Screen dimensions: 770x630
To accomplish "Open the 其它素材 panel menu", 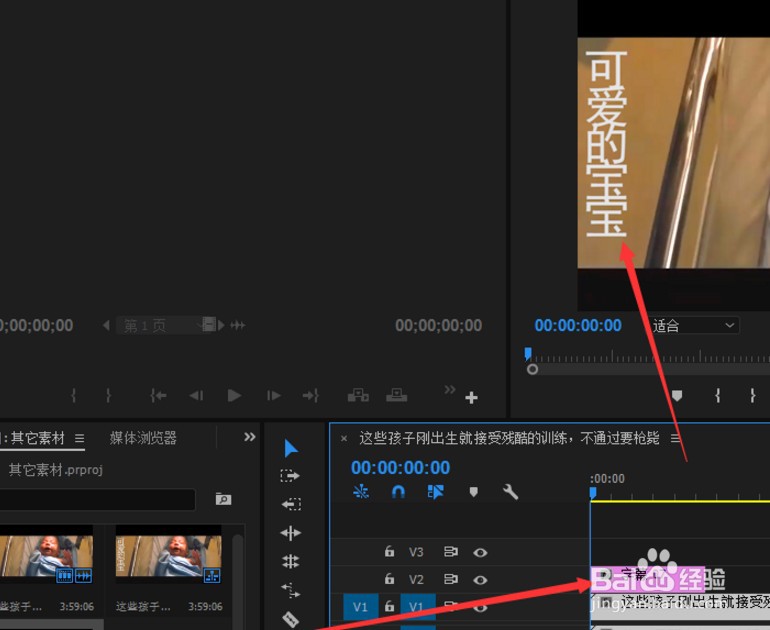I will (80, 438).
